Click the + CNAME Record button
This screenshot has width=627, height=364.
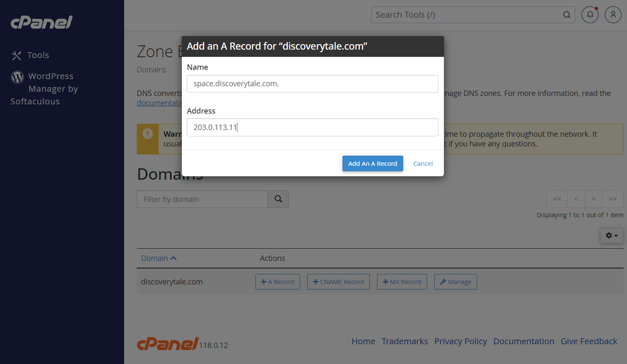click(x=338, y=282)
